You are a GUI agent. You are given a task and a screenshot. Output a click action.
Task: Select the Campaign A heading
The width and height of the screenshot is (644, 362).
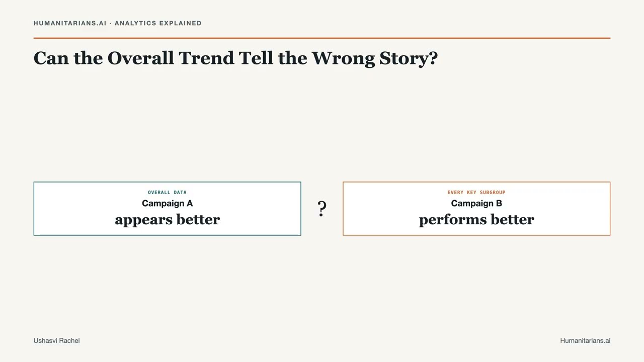(x=167, y=203)
